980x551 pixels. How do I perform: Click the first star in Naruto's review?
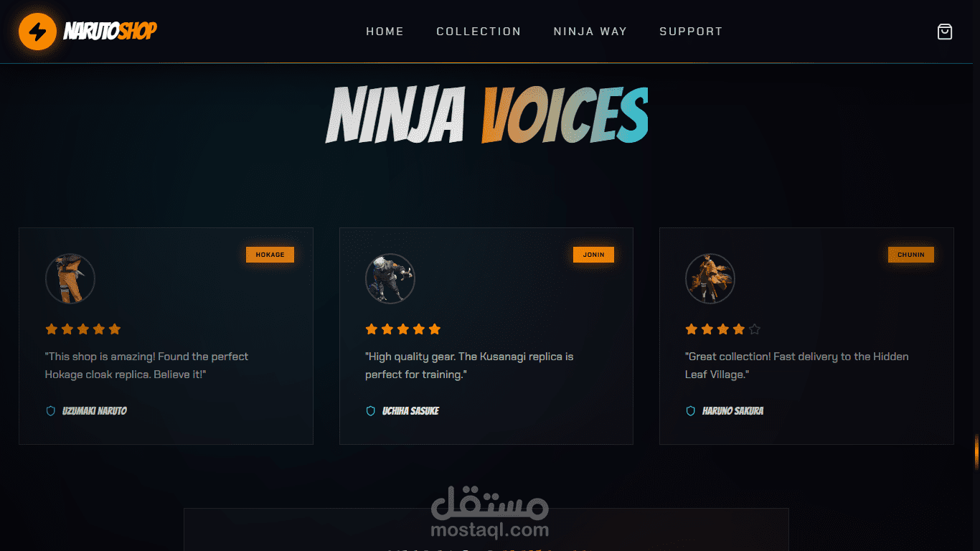pyautogui.click(x=52, y=329)
